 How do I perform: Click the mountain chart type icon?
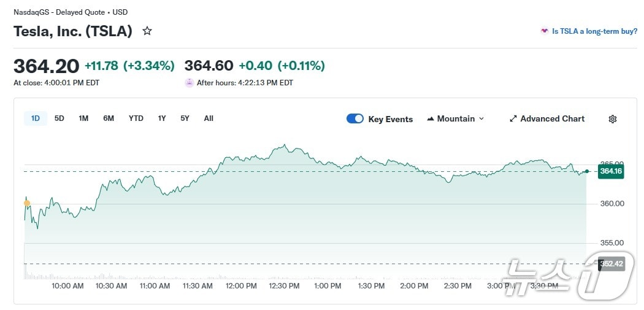coord(431,119)
